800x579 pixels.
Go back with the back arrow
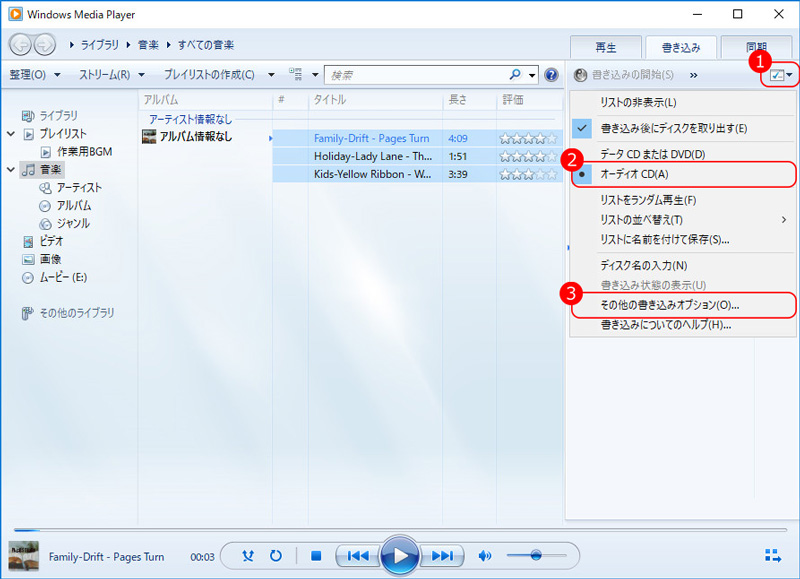click(x=21, y=45)
